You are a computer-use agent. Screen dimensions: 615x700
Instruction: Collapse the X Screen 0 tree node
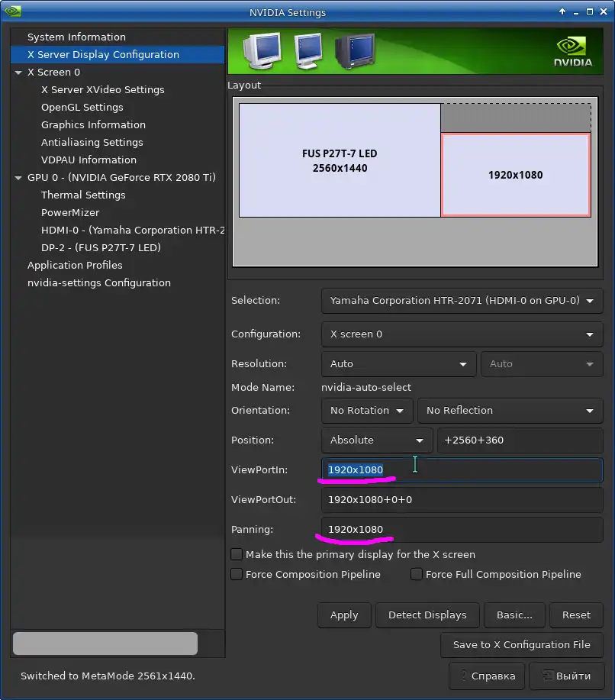[18, 72]
